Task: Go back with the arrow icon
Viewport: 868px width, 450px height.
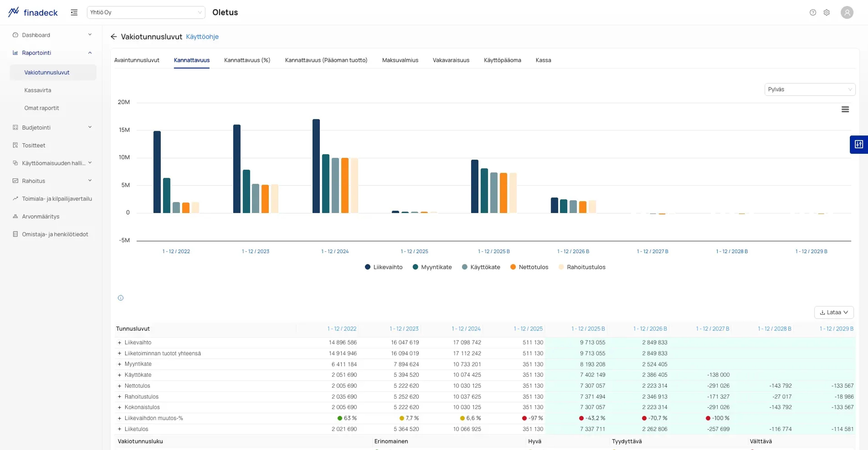Action: [x=113, y=37]
